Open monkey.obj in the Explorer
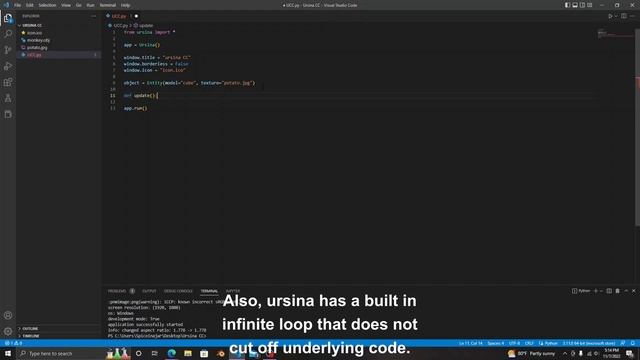The image size is (640, 360). pos(38,40)
